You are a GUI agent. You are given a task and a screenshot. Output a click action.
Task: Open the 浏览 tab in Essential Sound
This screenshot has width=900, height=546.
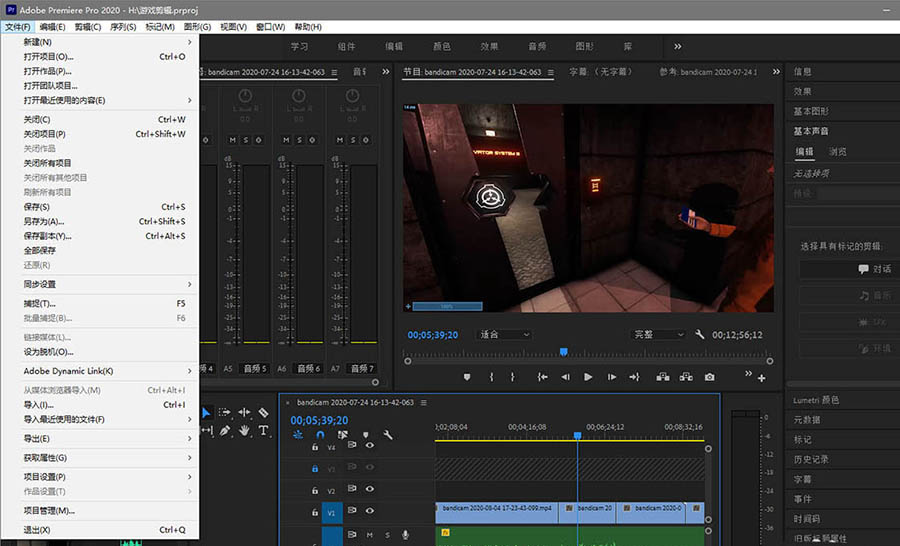click(x=837, y=152)
